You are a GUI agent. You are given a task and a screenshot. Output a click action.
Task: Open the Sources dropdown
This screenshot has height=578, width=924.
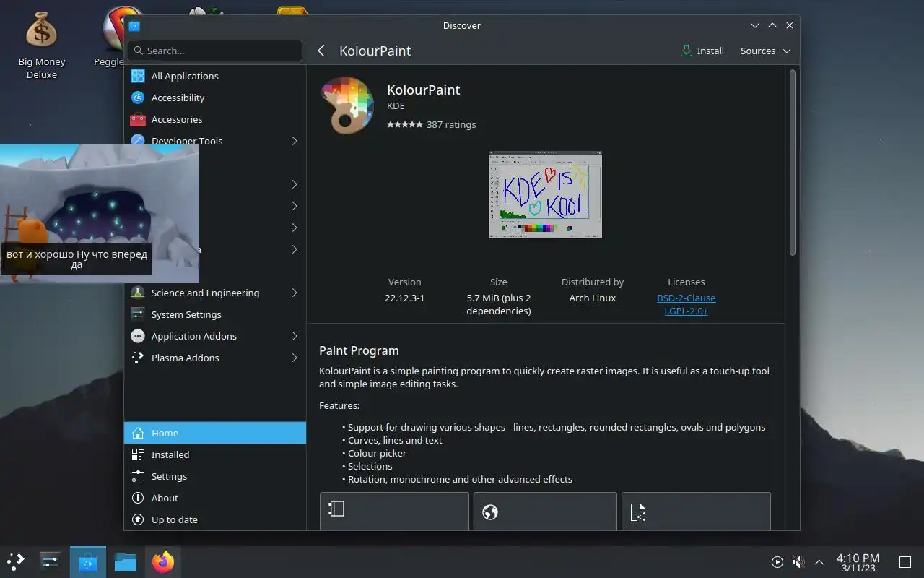(x=765, y=51)
